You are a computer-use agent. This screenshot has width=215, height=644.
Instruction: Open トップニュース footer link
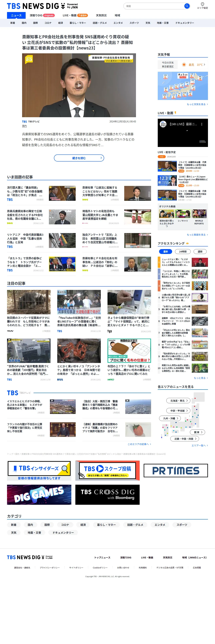[102, 558]
